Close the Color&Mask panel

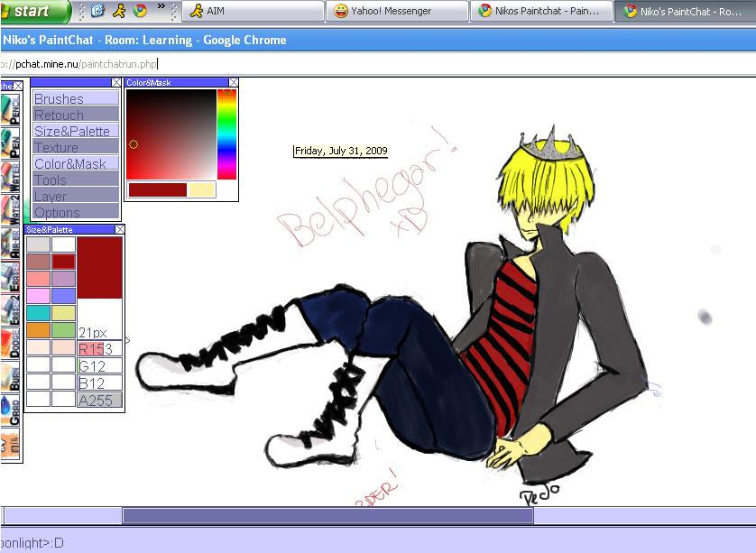[x=234, y=82]
